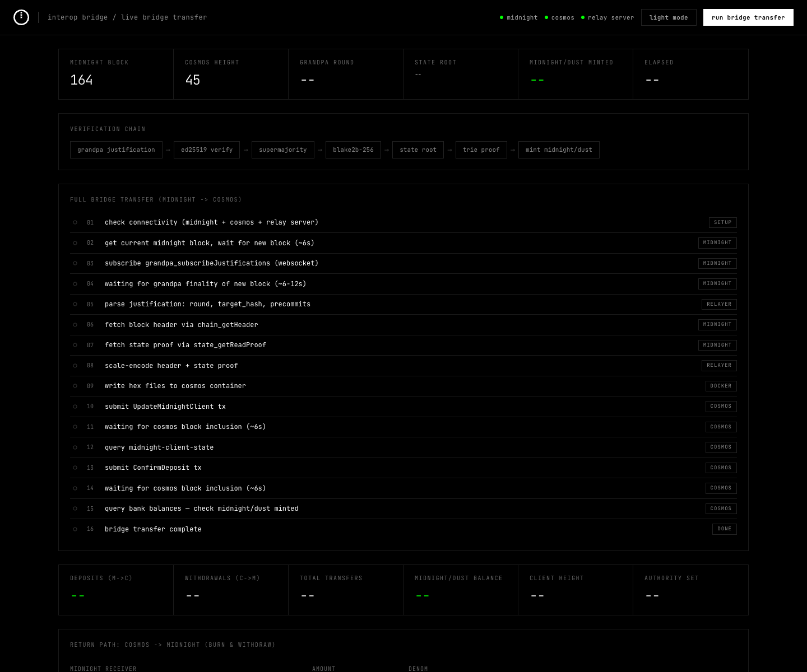Click status circle of step 01
807x672 pixels.
(75, 222)
